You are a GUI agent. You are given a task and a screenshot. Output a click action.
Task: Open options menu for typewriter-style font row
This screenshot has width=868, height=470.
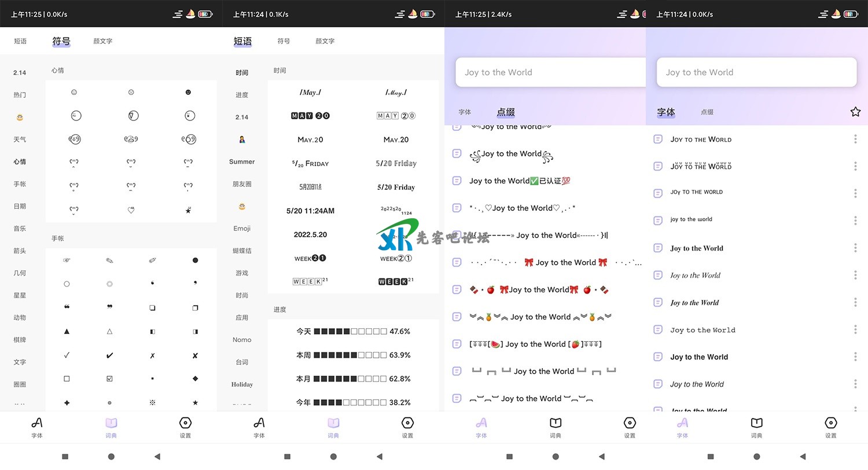(855, 329)
